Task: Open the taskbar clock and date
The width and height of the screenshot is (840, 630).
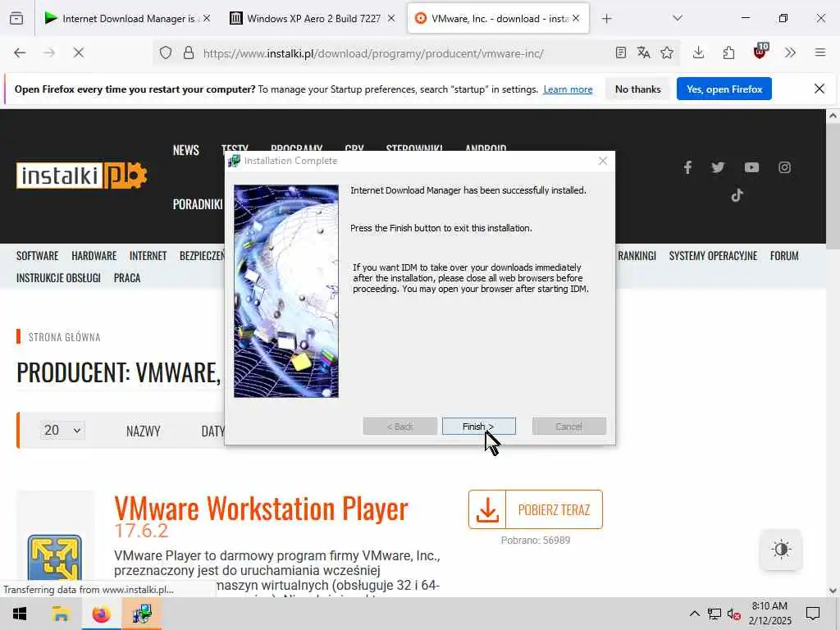Action: click(x=769, y=614)
